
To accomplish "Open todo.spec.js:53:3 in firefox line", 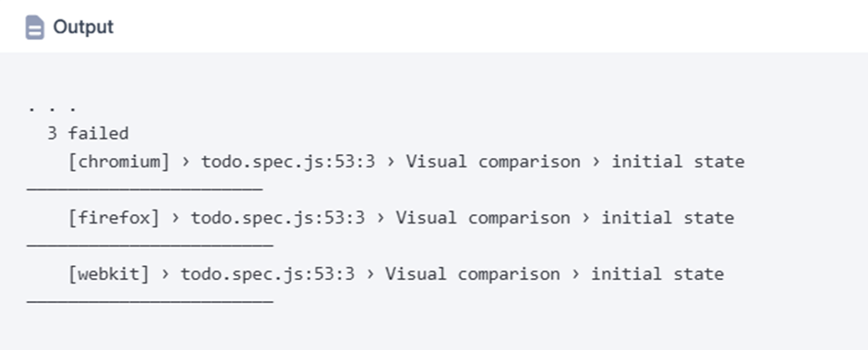I will [278, 218].
